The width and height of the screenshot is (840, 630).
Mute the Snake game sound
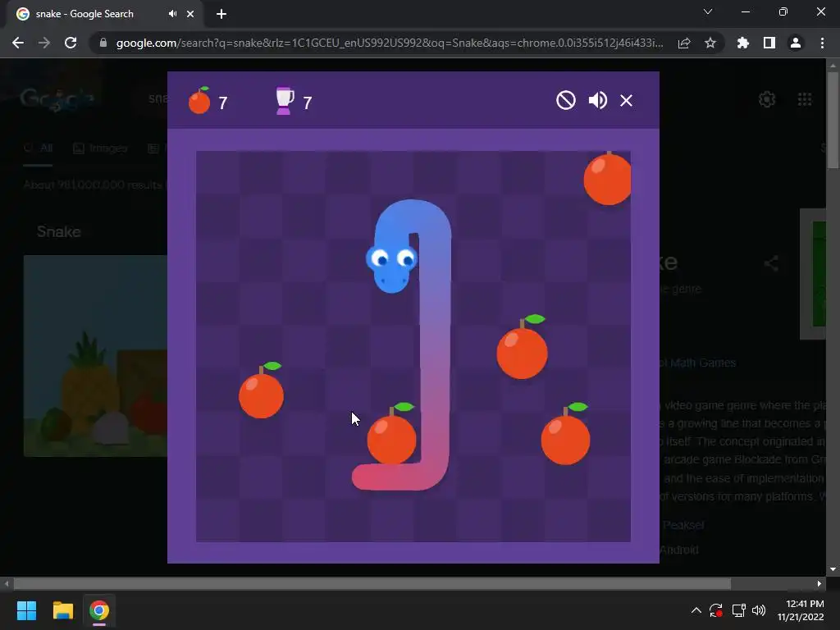coord(597,100)
